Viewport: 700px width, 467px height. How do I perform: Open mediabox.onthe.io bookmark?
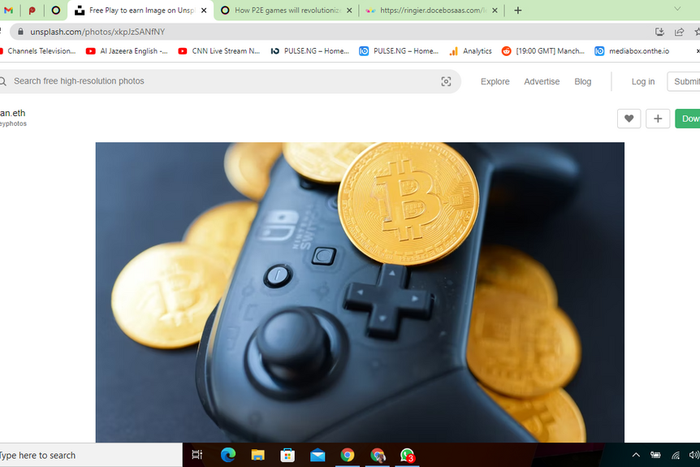tap(632, 51)
